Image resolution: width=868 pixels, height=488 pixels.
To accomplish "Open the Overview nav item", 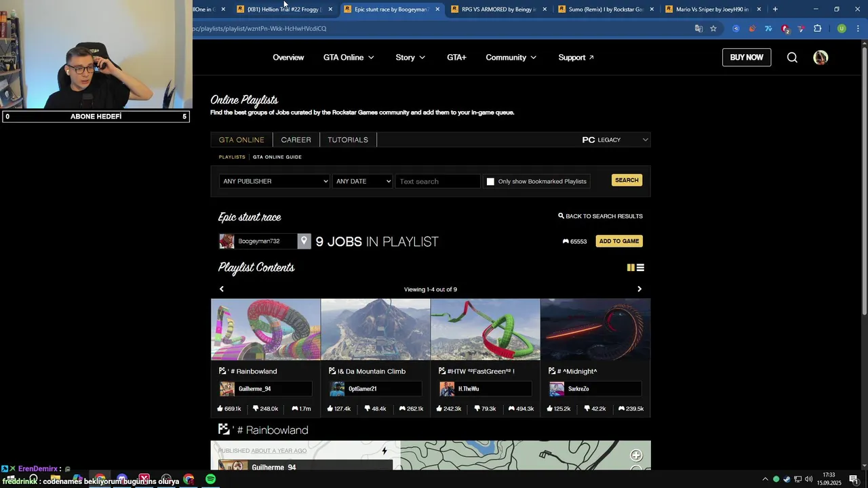I will pos(288,58).
